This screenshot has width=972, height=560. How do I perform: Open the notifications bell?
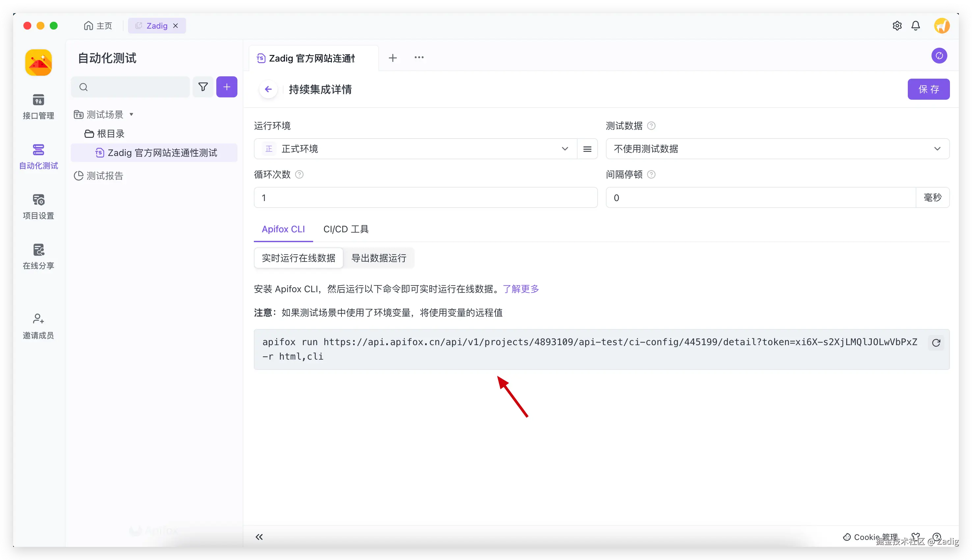(915, 26)
